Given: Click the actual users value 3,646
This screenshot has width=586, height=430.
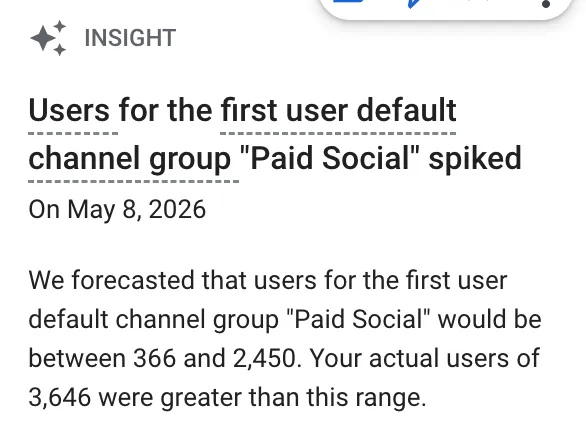Looking at the screenshot, I should pos(60,397).
